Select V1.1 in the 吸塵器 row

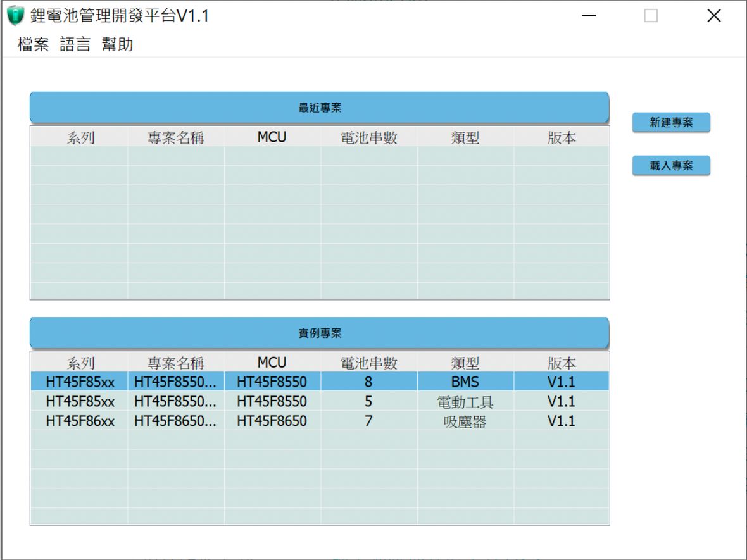562,421
